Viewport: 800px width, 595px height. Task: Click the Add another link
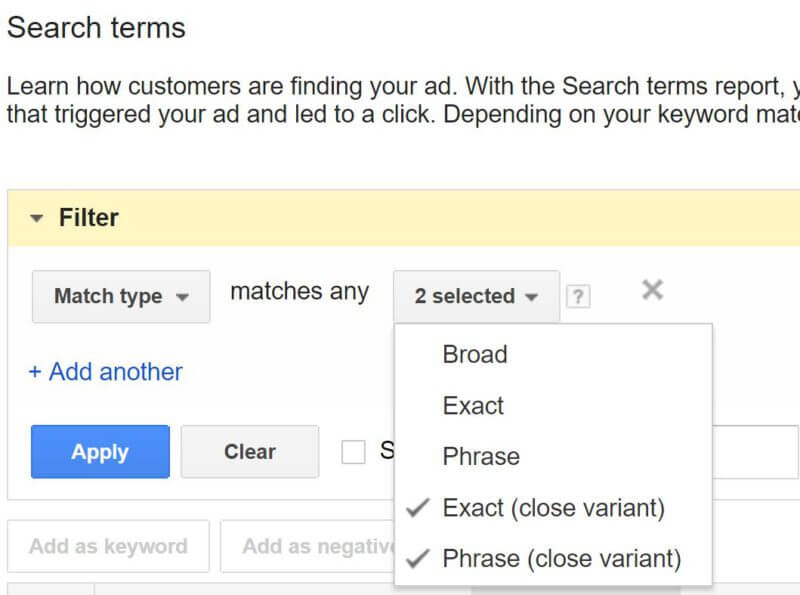[x=106, y=371]
